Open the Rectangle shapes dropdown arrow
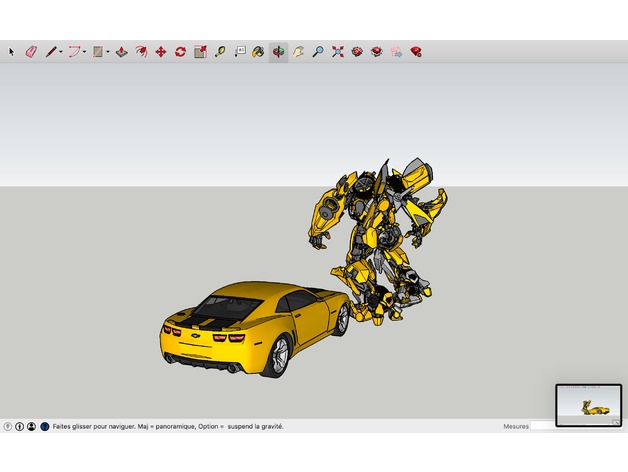 [x=108, y=52]
